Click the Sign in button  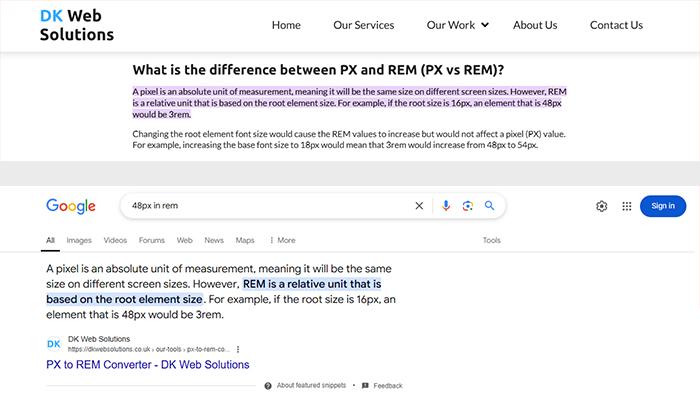pyautogui.click(x=663, y=206)
